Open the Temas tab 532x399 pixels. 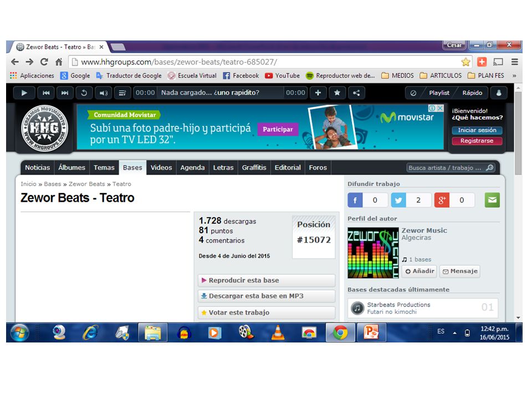104,167
